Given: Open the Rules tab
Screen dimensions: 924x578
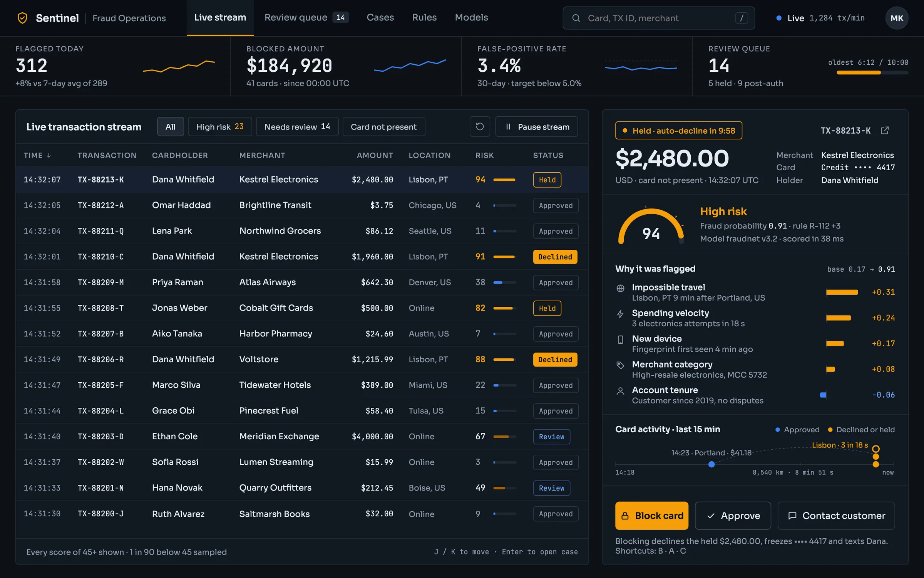Looking at the screenshot, I should [x=424, y=18].
